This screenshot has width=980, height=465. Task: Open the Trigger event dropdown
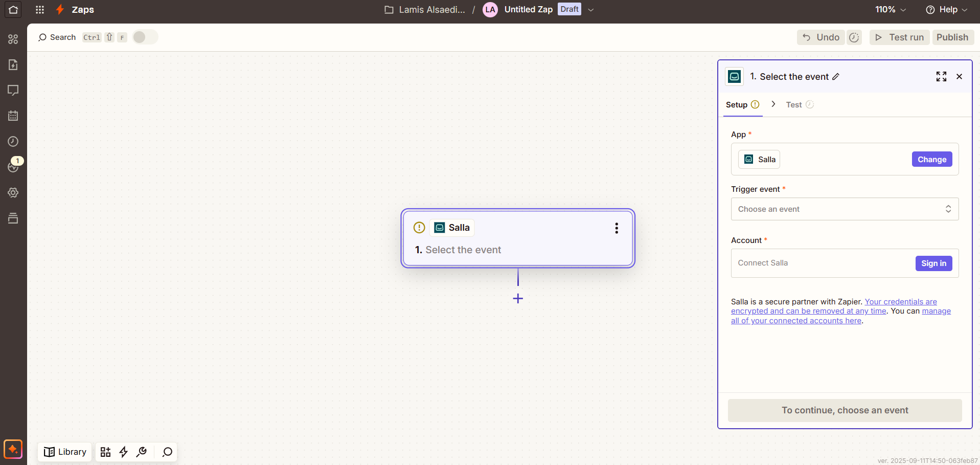845,209
